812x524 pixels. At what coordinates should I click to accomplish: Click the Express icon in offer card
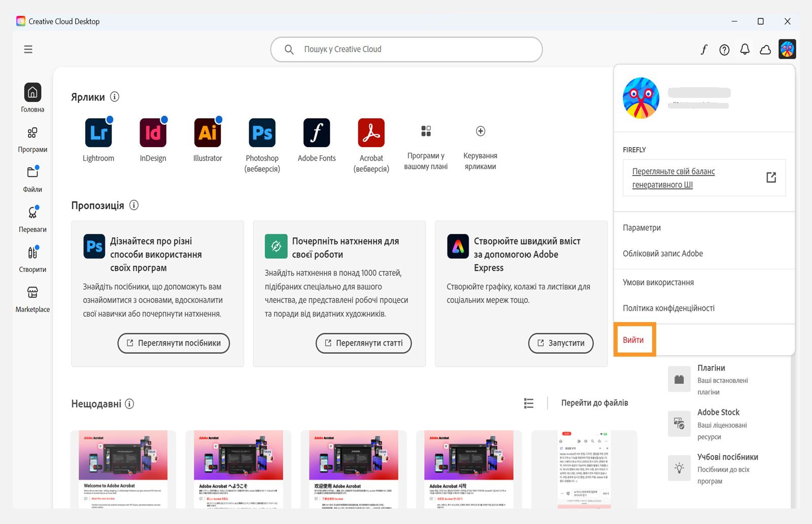click(x=458, y=247)
